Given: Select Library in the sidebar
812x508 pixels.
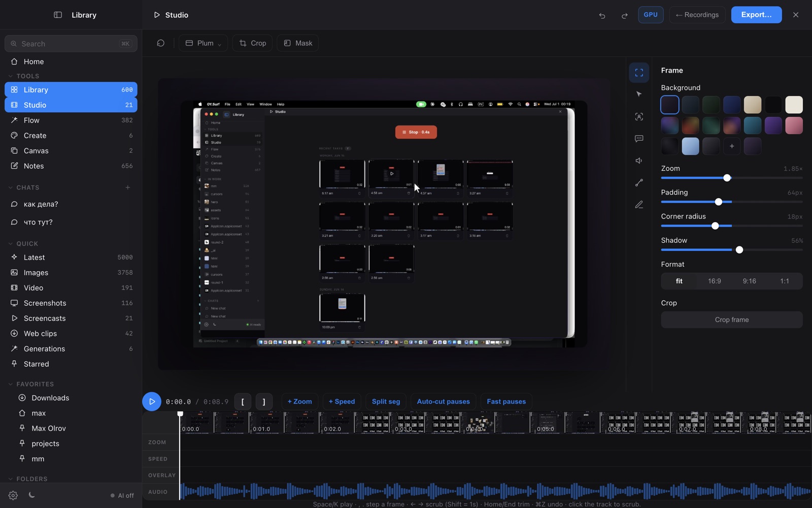Looking at the screenshot, I should click(x=71, y=89).
